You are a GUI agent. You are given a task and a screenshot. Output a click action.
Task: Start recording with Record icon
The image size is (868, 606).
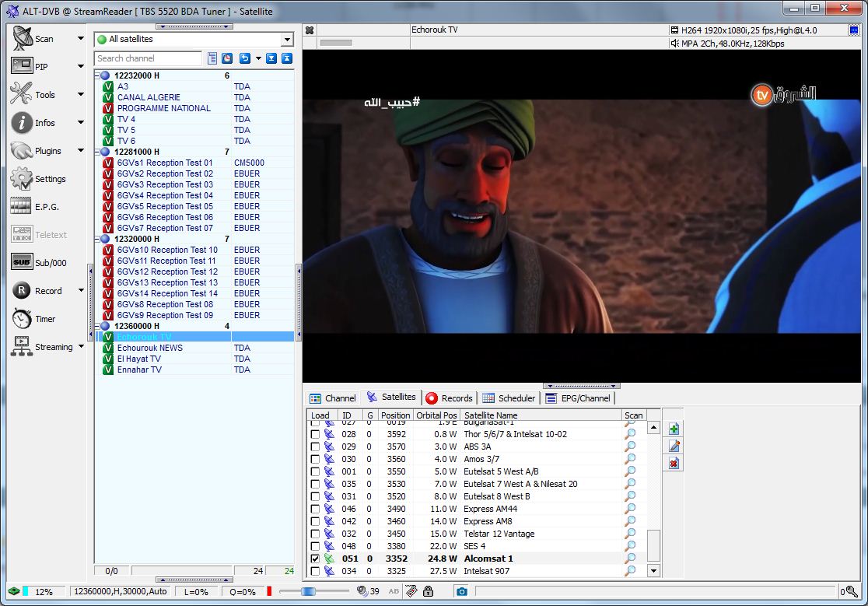[x=22, y=290]
